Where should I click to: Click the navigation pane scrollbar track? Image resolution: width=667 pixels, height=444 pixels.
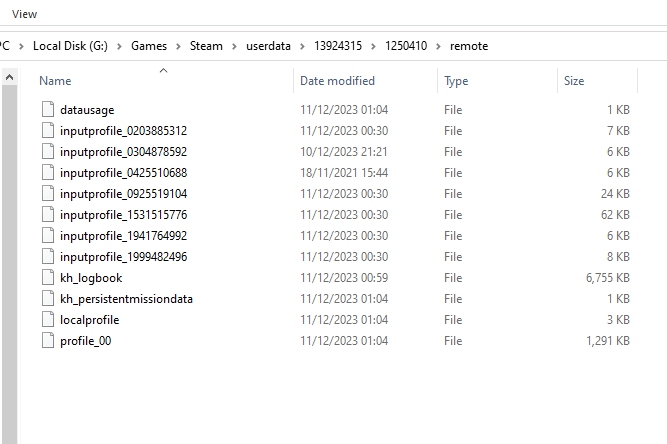(x=9, y=264)
